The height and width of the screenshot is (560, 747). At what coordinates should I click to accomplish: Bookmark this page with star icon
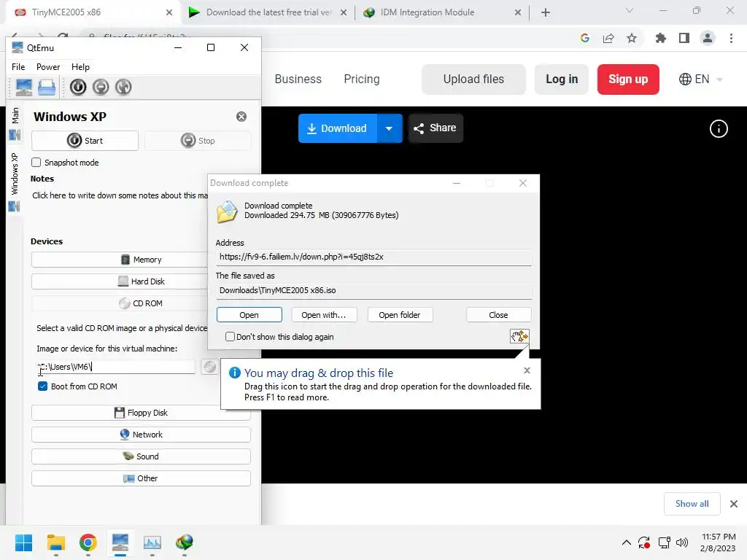pyautogui.click(x=632, y=38)
